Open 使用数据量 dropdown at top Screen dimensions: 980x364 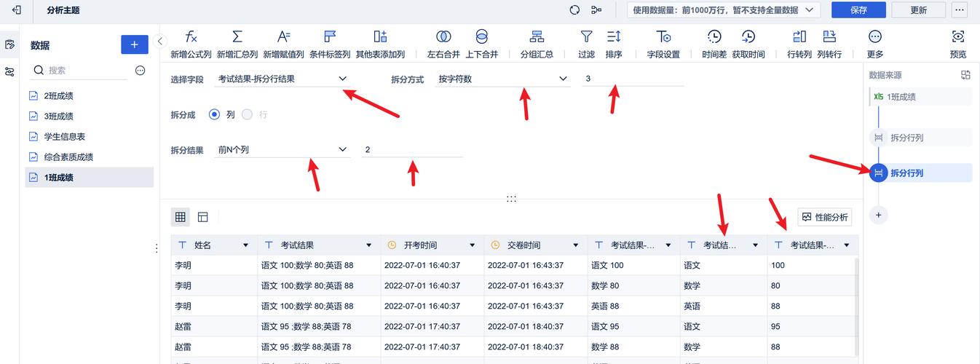(724, 10)
